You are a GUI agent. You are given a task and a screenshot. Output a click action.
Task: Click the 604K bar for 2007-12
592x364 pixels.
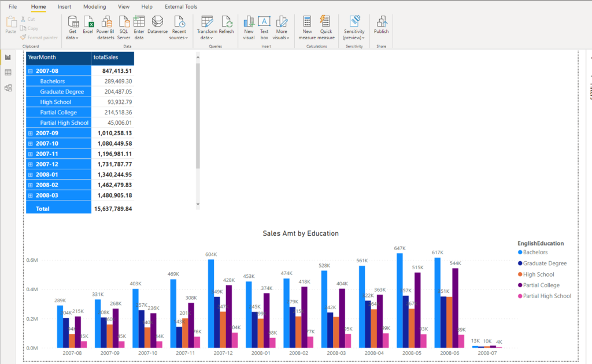coord(210,303)
